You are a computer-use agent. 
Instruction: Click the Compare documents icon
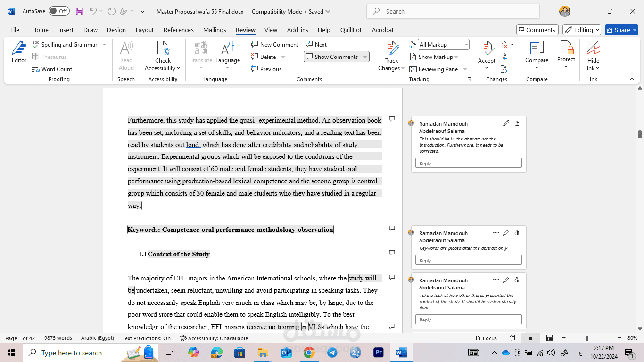(537, 49)
